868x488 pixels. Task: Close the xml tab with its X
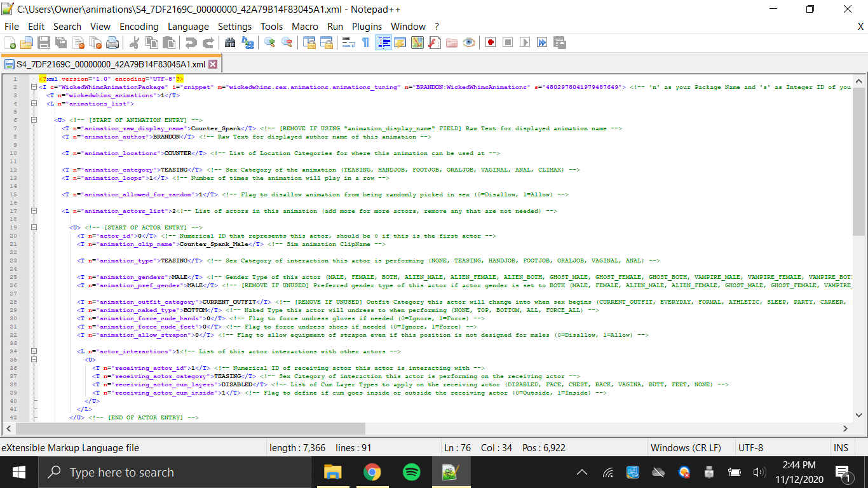pyautogui.click(x=213, y=64)
